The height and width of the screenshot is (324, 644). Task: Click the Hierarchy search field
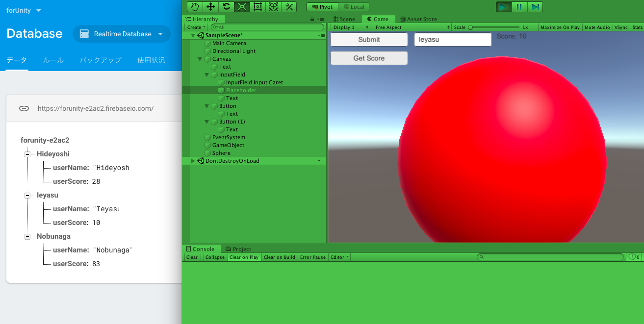point(267,27)
